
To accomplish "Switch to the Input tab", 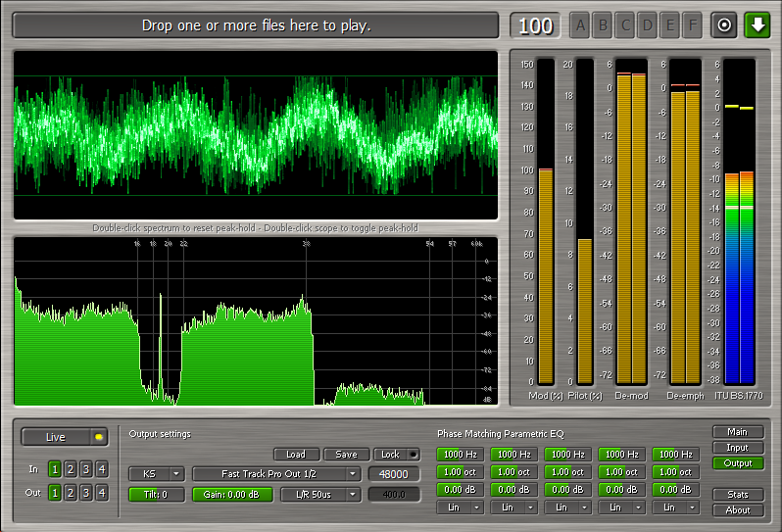I will click(738, 448).
